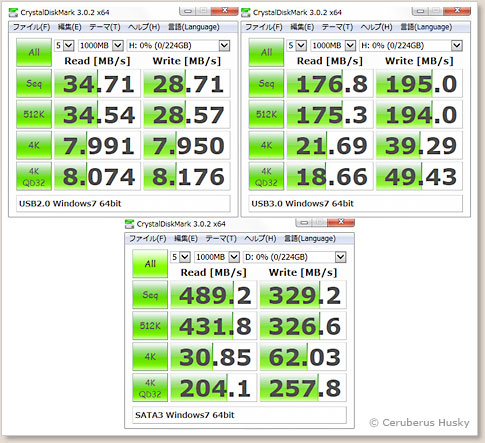Viewport: 485px width, 443px height.
Task: Open ヘルプ(H) menu in USB2.0 window
Action: [144, 27]
